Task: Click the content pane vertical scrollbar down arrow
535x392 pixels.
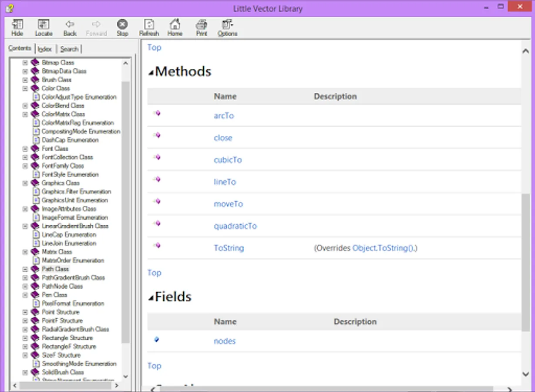Action: pyautogui.click(x=525, y=374)
